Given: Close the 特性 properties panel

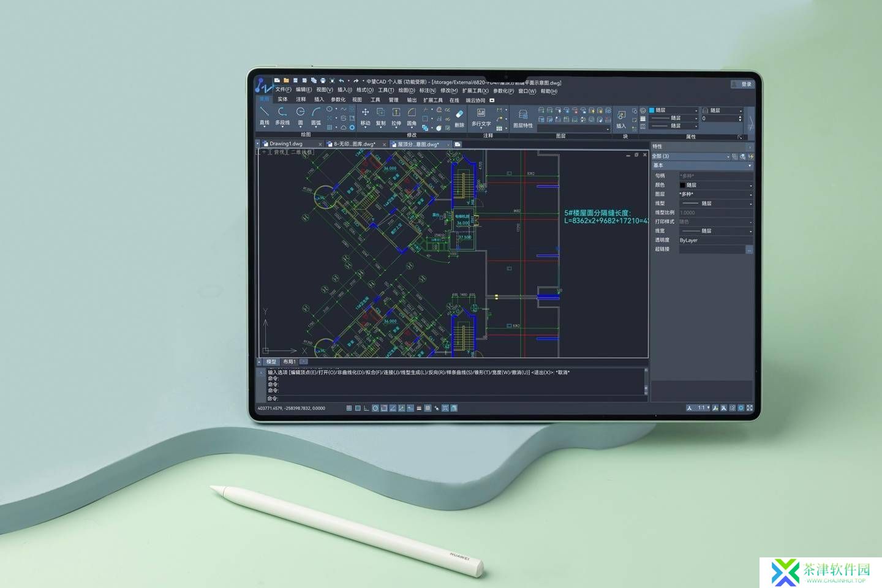Looking at the screenshot, I should pos(750,147).
